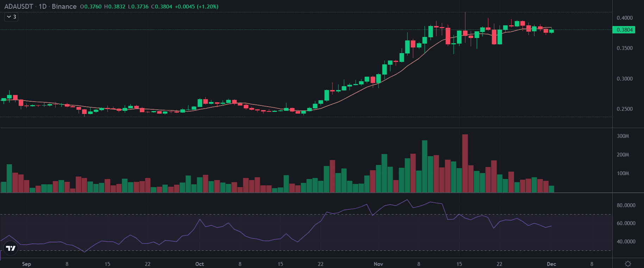
Task: Click the Oct label on time axis
Action: (199, 264)
